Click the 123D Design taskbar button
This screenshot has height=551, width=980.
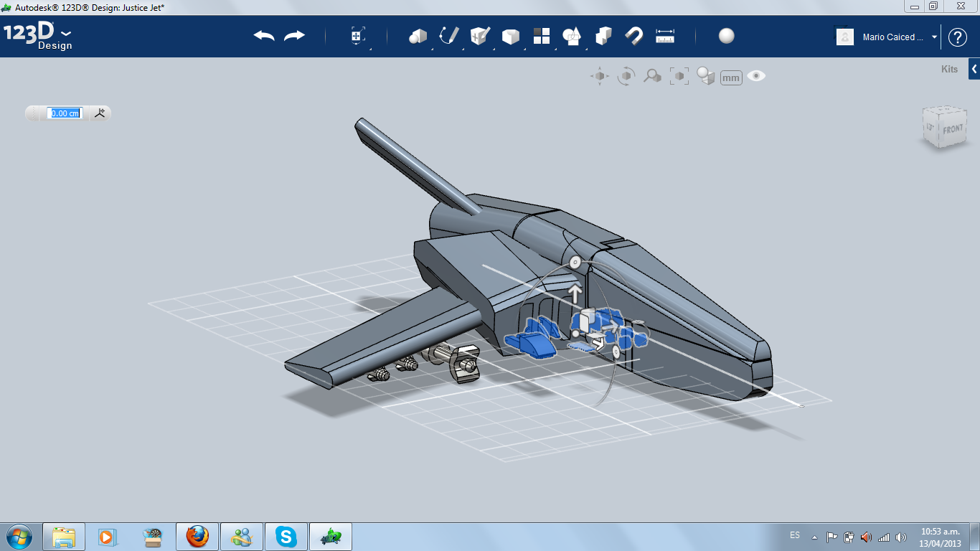331,537
